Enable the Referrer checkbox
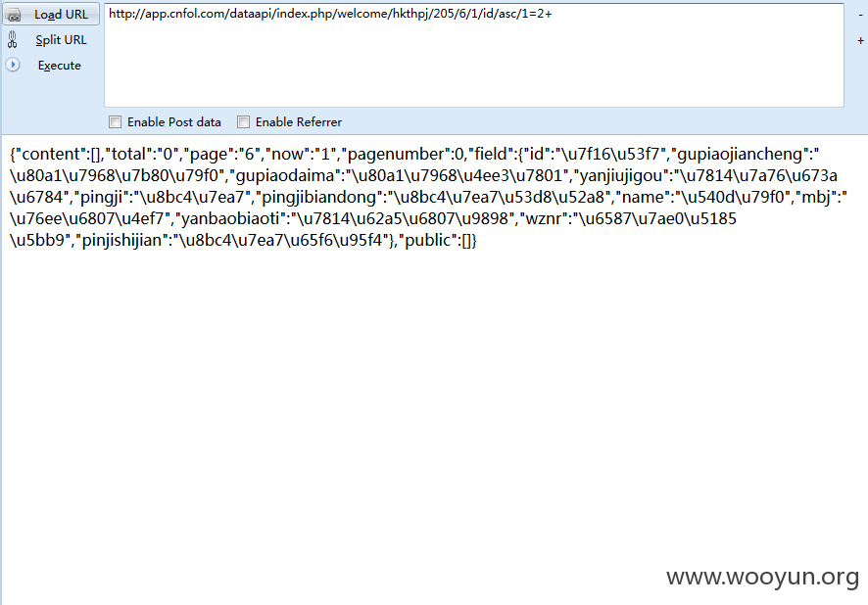This screenshot has height=605, width=868. [243, 121]
